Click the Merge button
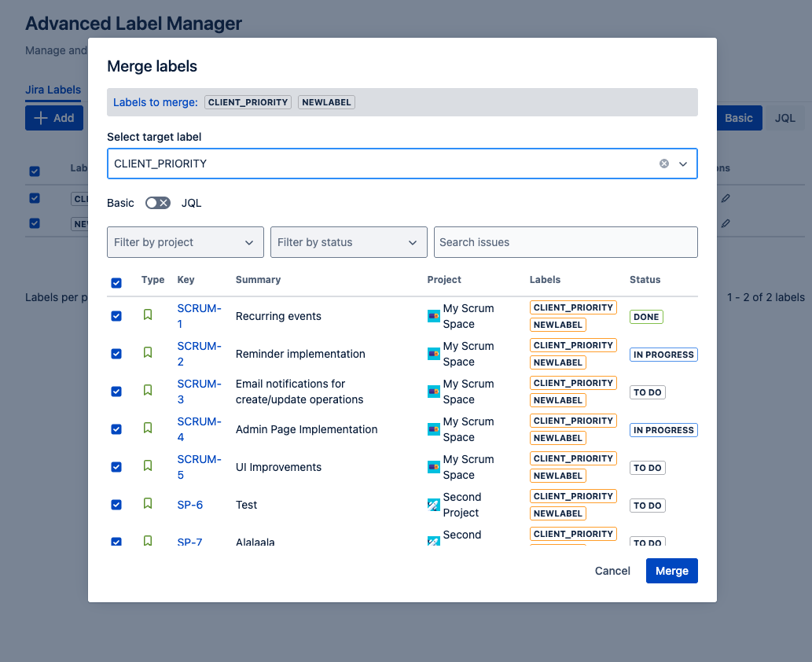The image size is (812, 662). click(671, 570)
